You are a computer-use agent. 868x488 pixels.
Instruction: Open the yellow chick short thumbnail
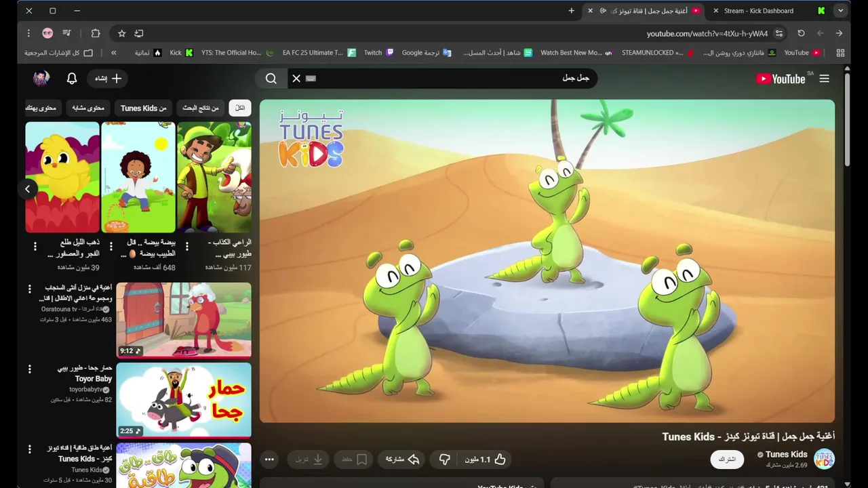[62, 177]
